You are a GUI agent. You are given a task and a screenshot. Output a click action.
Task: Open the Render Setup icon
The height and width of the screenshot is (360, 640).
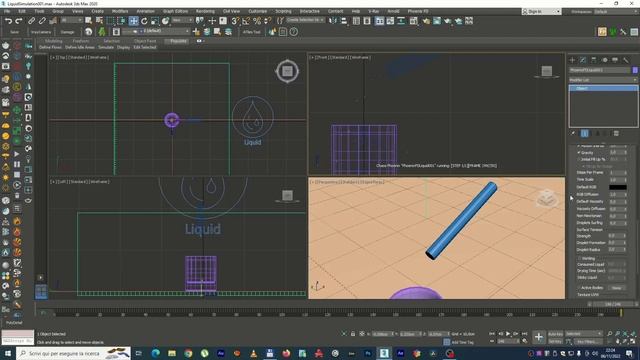click(426, 20)
